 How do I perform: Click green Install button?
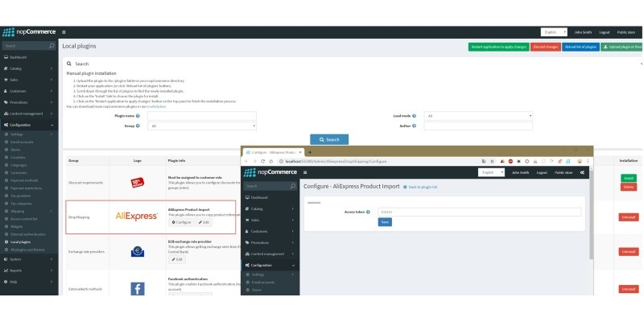(629, 178)
